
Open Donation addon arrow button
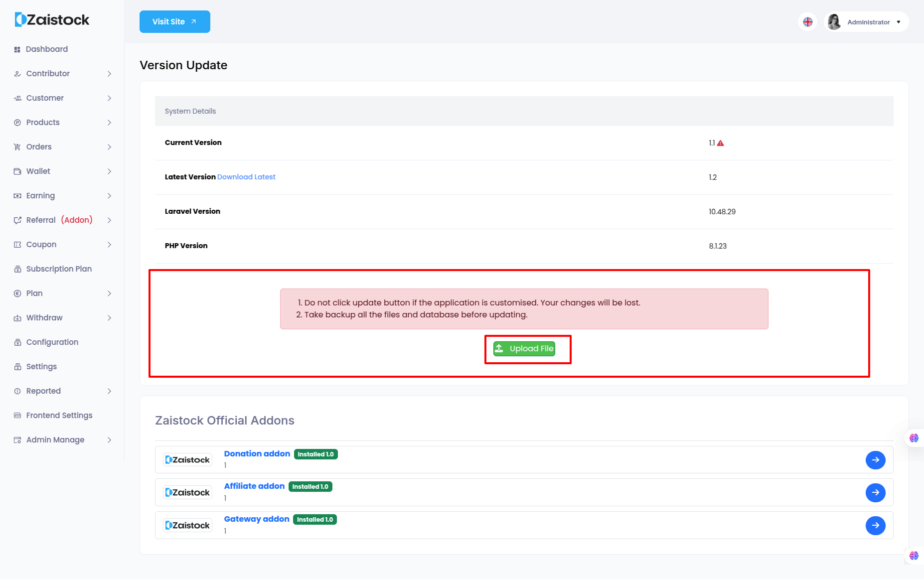876,460
